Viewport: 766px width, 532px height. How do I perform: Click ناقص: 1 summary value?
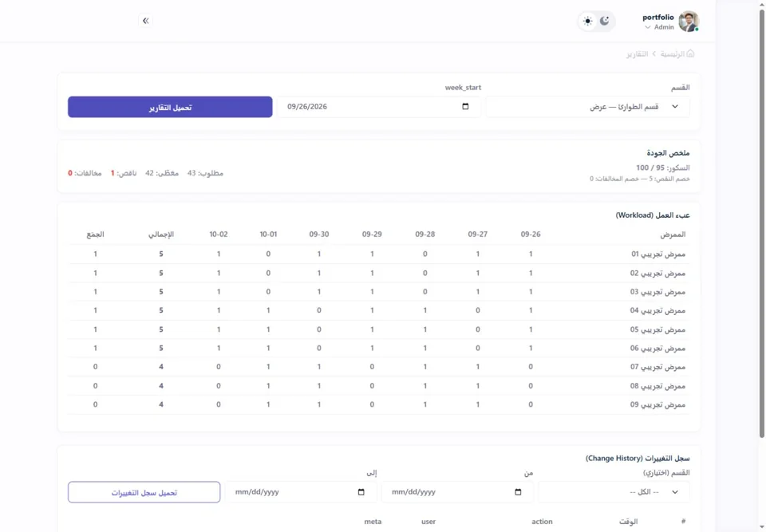tap(124, 173)
